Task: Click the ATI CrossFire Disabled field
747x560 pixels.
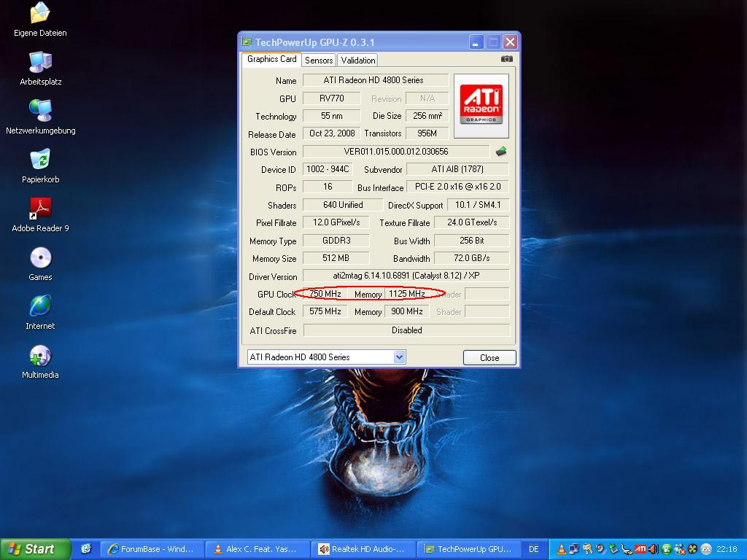Action: 406,330
